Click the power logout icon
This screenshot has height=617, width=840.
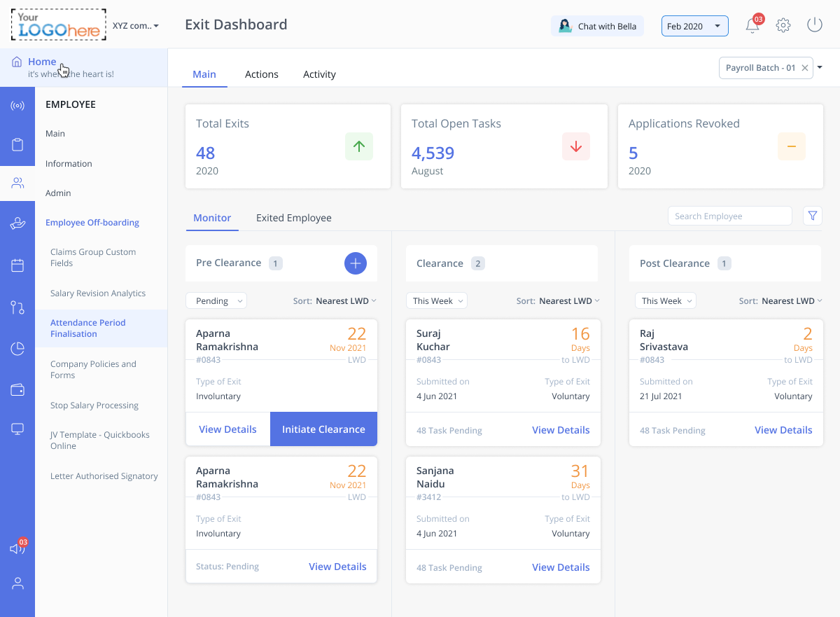click(x=814, y=25)
